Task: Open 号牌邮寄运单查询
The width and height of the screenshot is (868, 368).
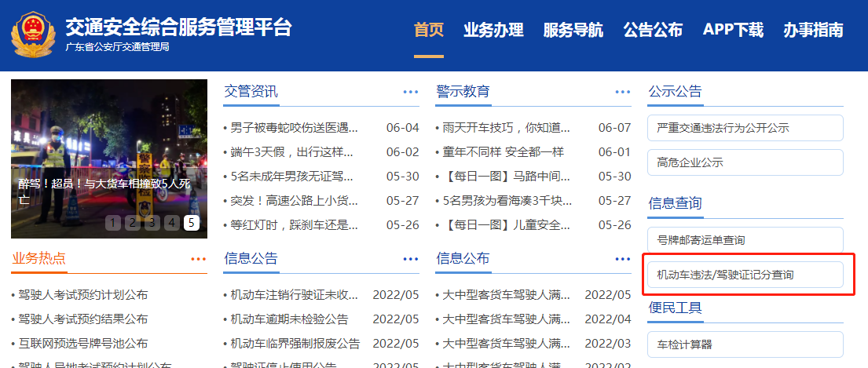Action: (745, 240)
